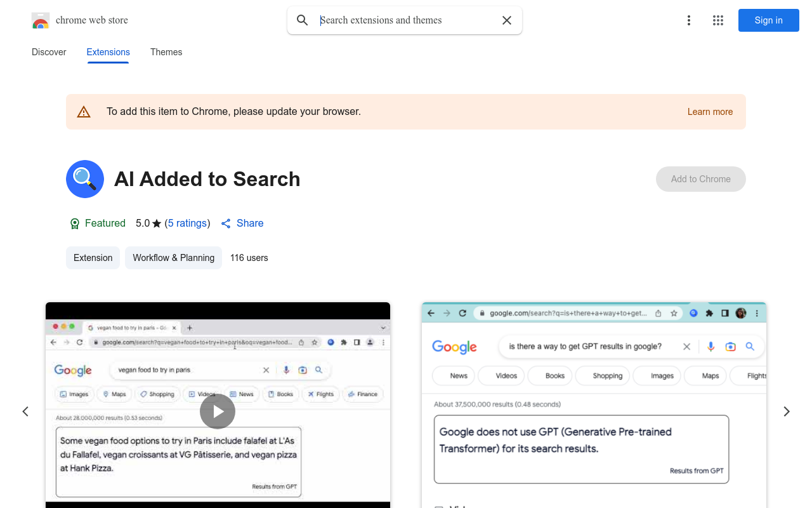Open the 5 ratings link
This screenshot has width=812, height=508.
(x=187, y=224)
